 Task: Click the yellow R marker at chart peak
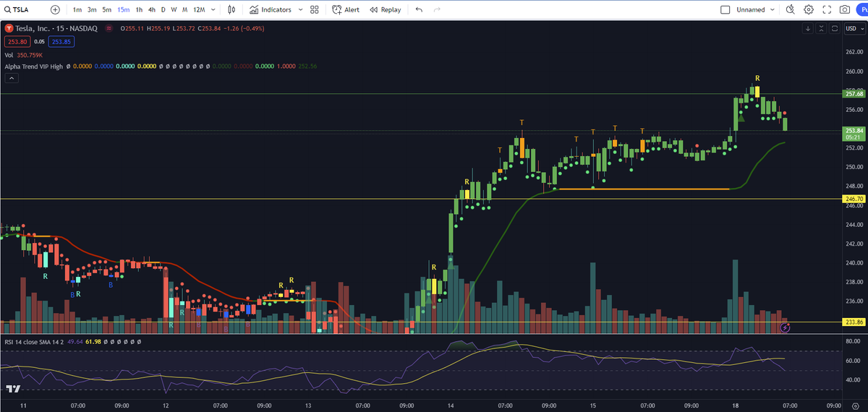pos(757,78)
